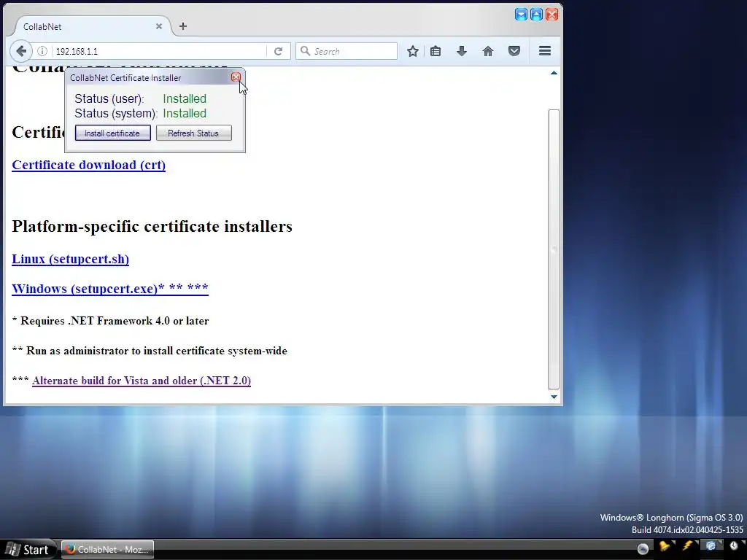Maximize the Firefox window
747x560 pixels.
click(536, 15)
